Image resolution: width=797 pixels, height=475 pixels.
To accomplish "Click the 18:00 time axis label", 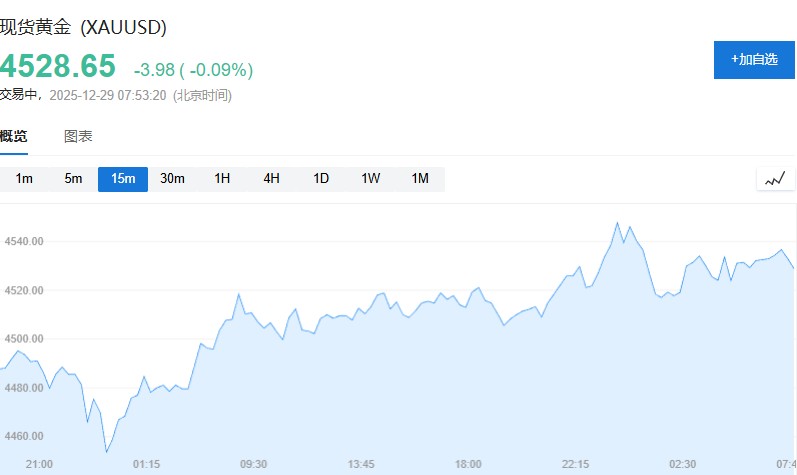I will pyautogui.click(x=468, y=464).
